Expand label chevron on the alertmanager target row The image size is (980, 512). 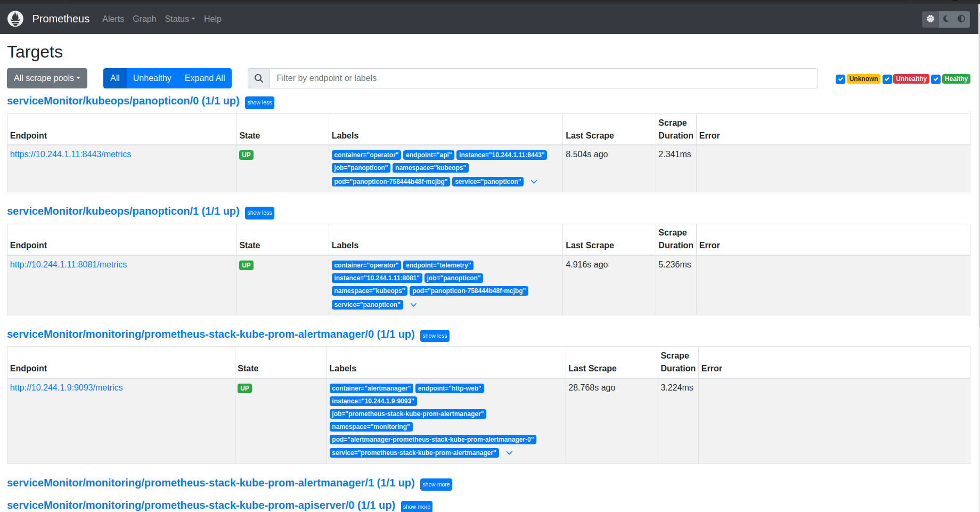click(509, 452)
